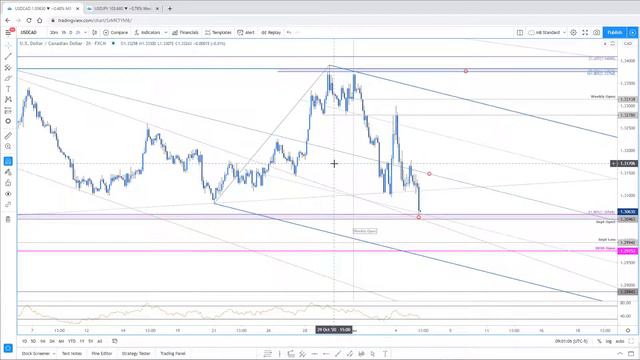
Task: Close the USDJPY browser tab
Action: click(158, 8)
